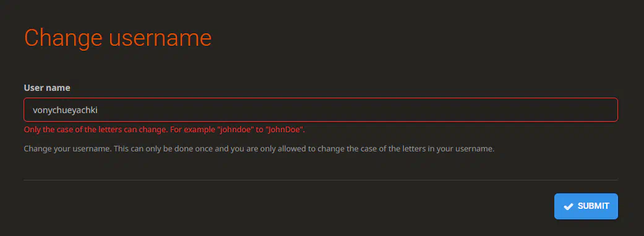Viewport: 644px width, 236px height.
Task: Click the SUBMIT text label
Action: pos(593,206)
